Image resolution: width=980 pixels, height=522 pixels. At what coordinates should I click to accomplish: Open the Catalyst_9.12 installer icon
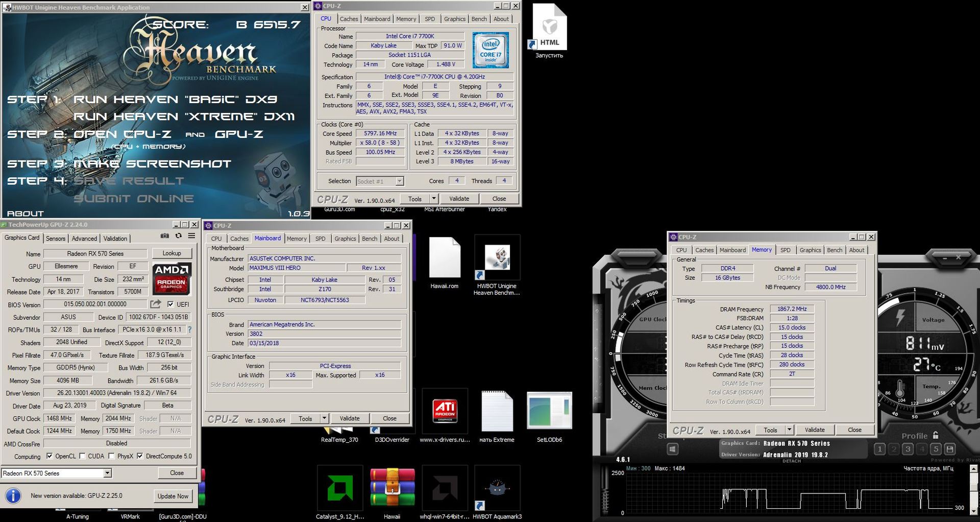340,492
